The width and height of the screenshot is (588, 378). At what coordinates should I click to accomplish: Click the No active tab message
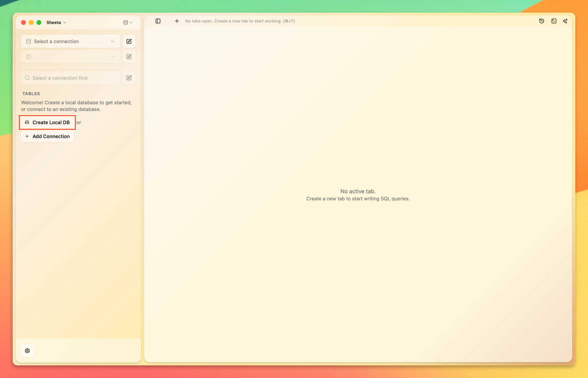[x=358, y=191]
